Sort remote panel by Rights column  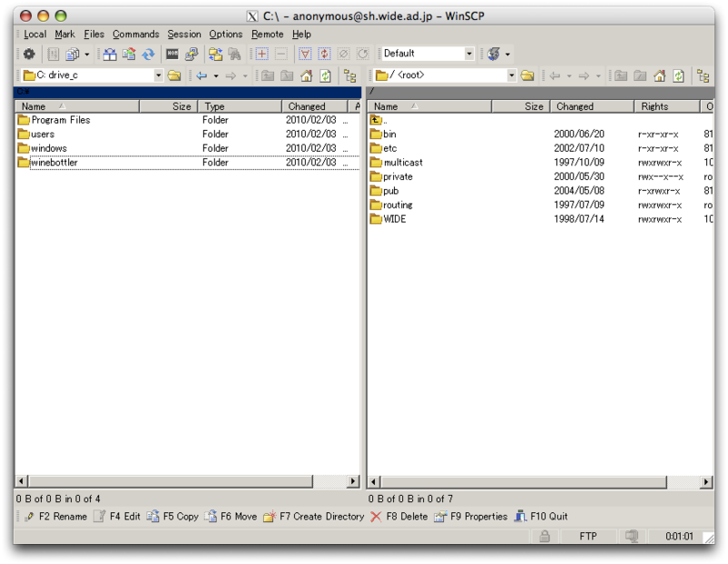point(667,106)
